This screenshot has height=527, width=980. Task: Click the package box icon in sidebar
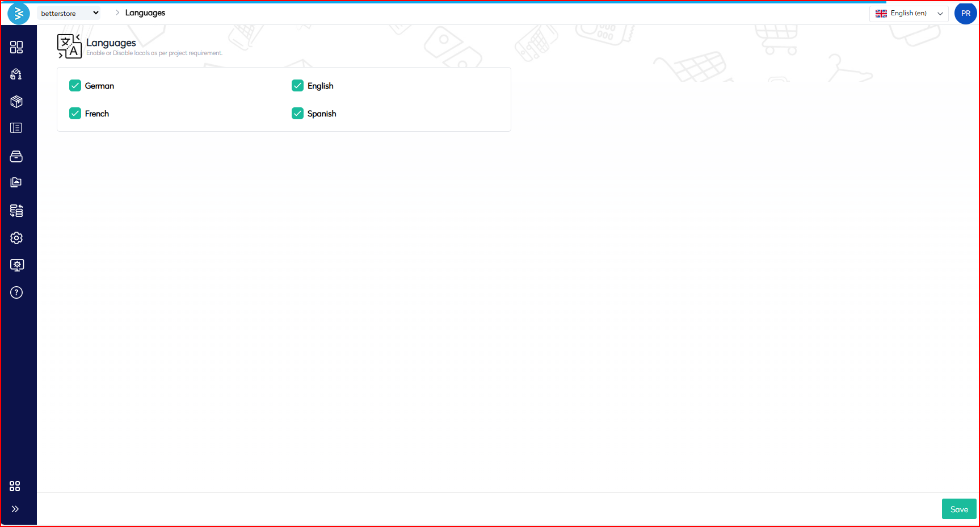[x=16, y=102]
